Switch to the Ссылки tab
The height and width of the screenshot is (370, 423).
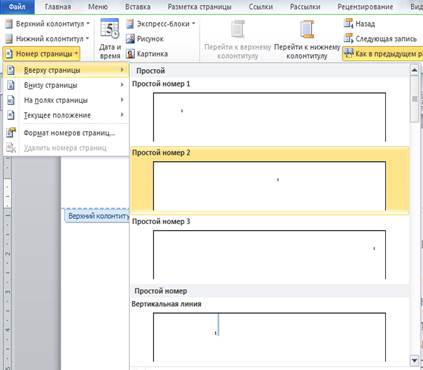click(261, 7)
